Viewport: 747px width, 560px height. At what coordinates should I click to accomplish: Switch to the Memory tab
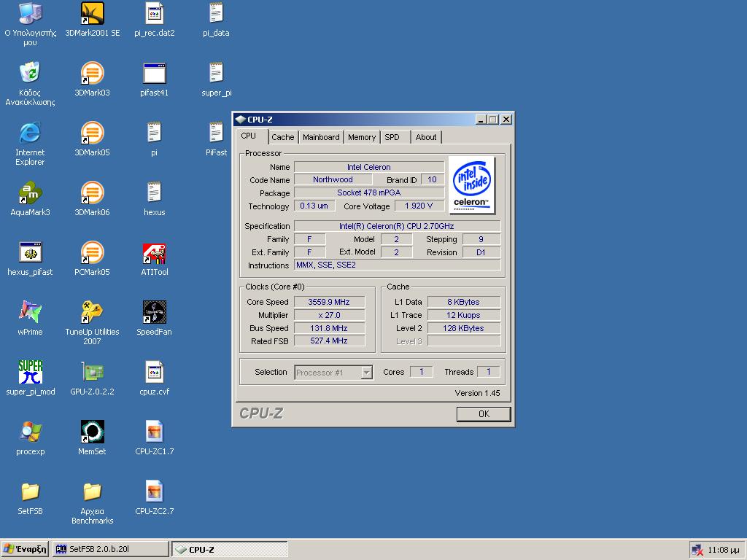[x=362, y=137]
